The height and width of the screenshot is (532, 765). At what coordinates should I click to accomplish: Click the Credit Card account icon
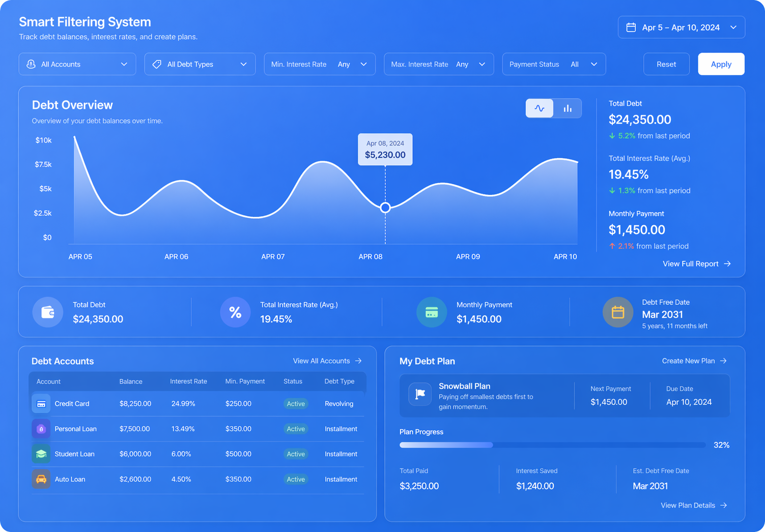(41, 404)
